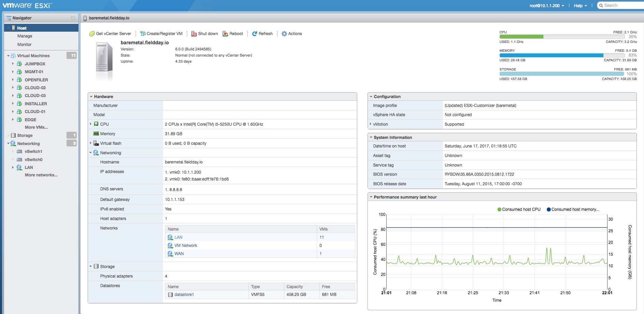Click the Networking globe icon in Navigator
This screenshot has height=314, width=644.
[13, 143]
